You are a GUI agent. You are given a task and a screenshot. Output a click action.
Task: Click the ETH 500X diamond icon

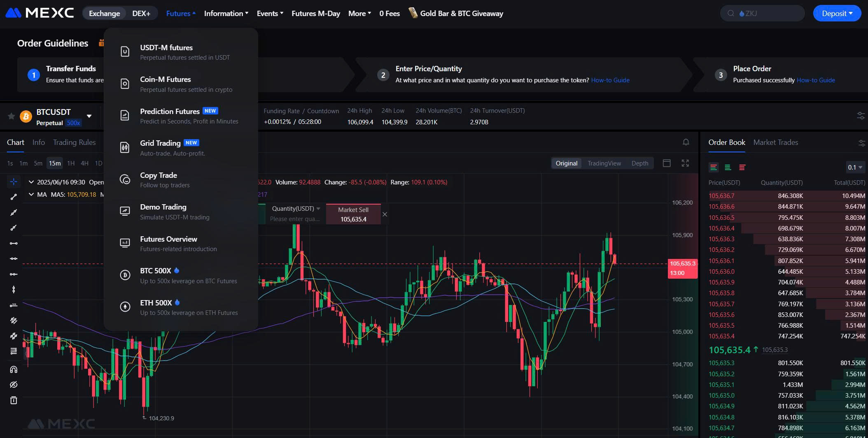point(125,307)
